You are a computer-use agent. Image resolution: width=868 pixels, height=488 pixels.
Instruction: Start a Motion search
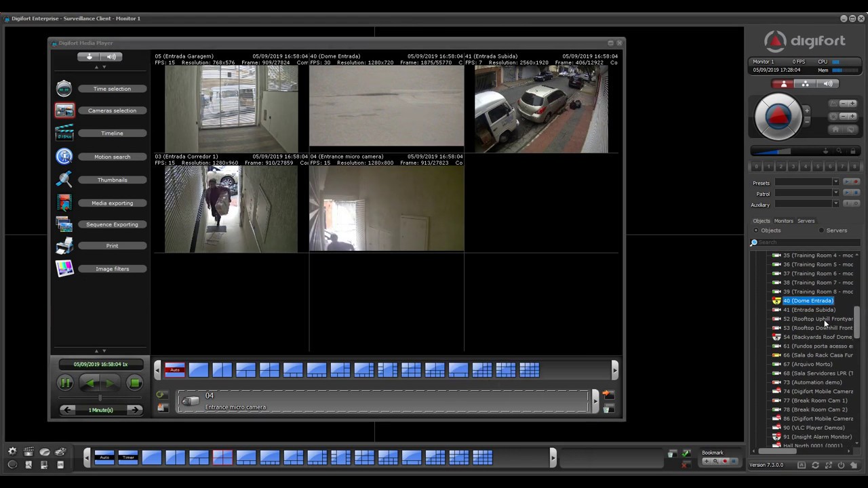pos(112,157)
